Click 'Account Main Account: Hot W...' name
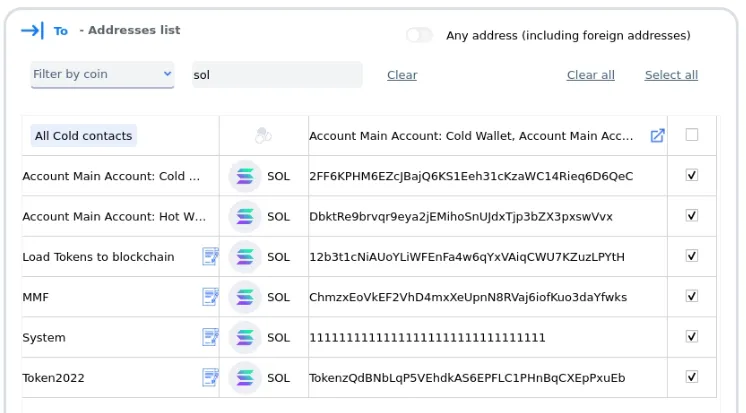This screenshot has width=746, height=413. 114,216
